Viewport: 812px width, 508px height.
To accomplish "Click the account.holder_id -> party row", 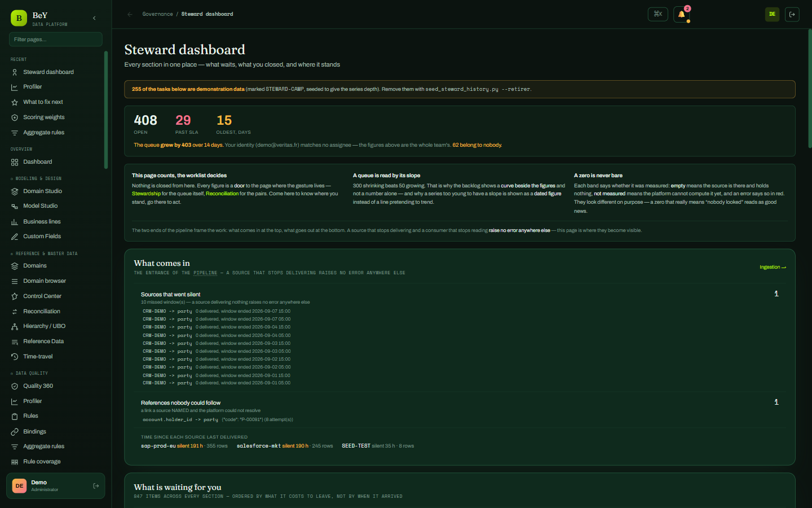I will 218,420.
